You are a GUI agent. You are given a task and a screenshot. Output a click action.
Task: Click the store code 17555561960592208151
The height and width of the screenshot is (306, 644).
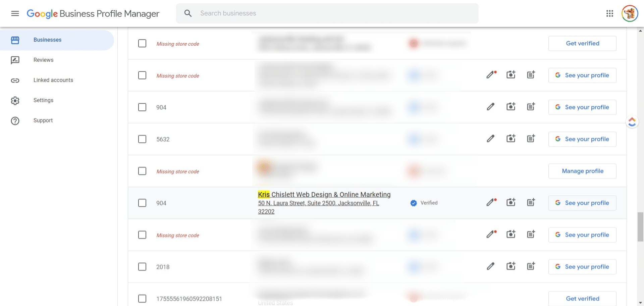click(189, 299)
